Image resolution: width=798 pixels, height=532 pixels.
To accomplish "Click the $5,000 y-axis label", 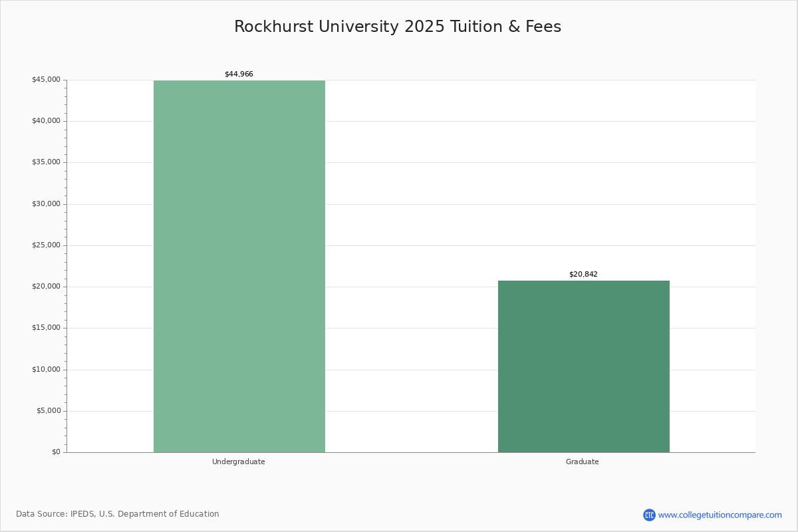I will (48, 411).
